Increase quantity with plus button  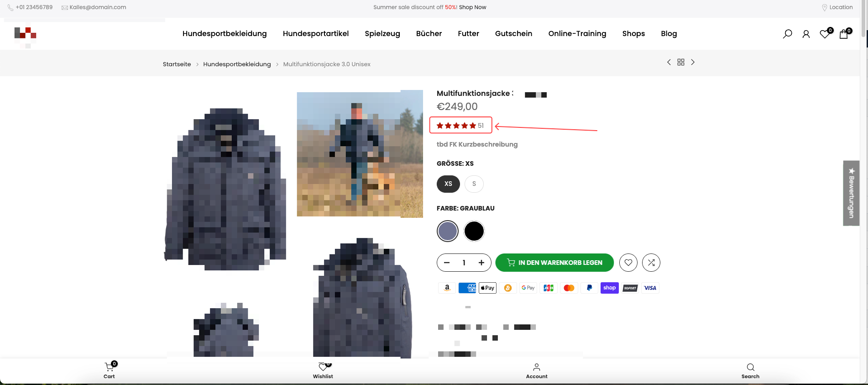point(481,263)
